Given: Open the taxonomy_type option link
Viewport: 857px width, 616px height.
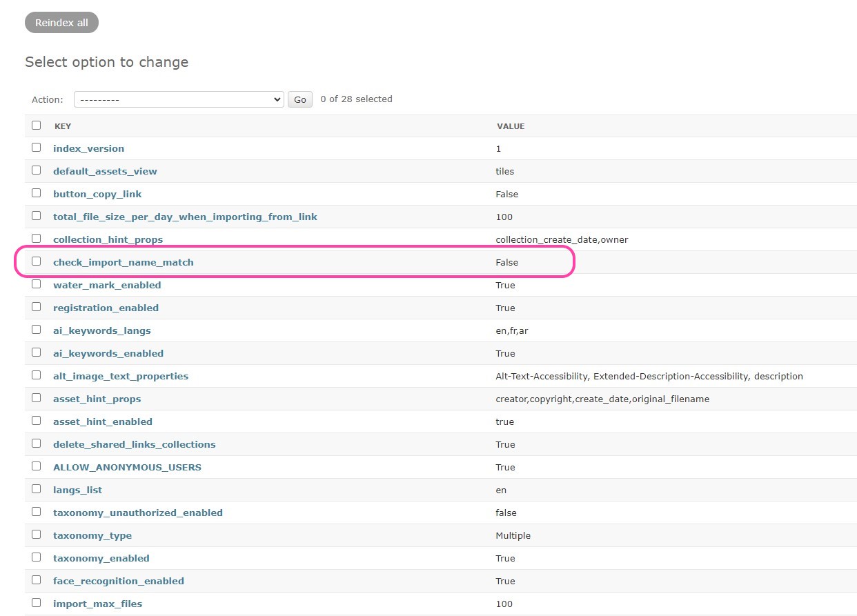Looking at the screenshot, I should [x=92, y=535].
